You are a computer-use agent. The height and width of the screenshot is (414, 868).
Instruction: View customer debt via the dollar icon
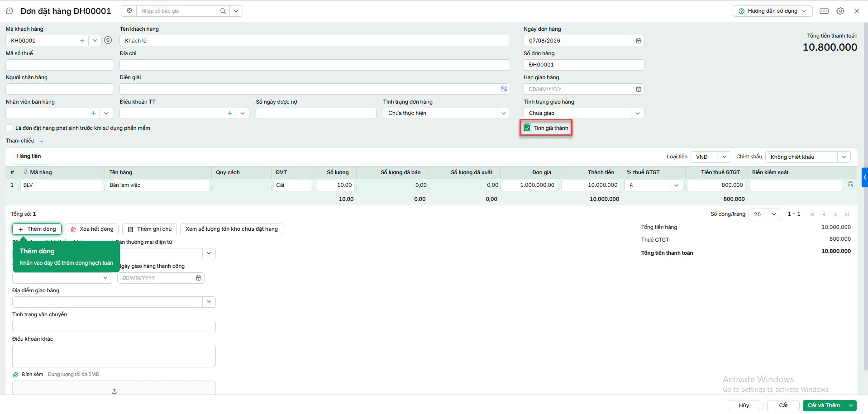coord(108,40)
